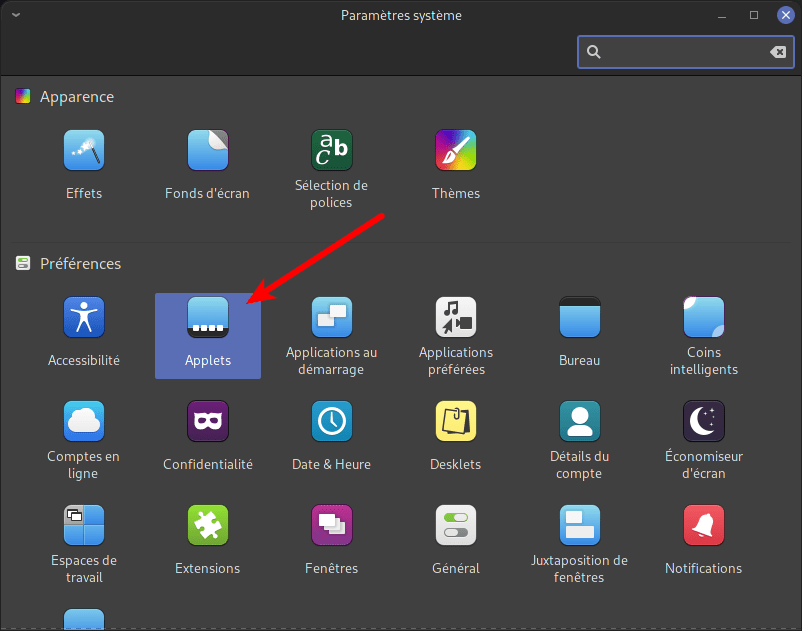Open the Effets settings icon

point(84,151)
